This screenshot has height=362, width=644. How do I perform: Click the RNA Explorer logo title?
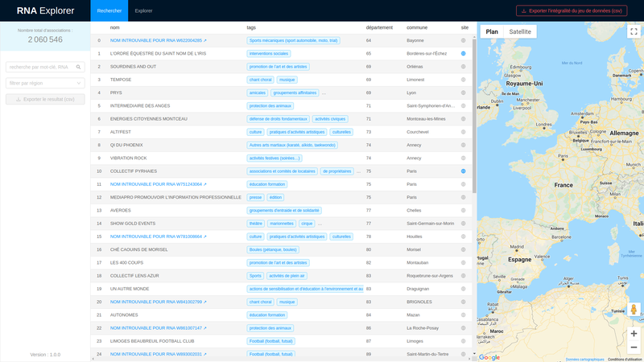coord(45,10)
